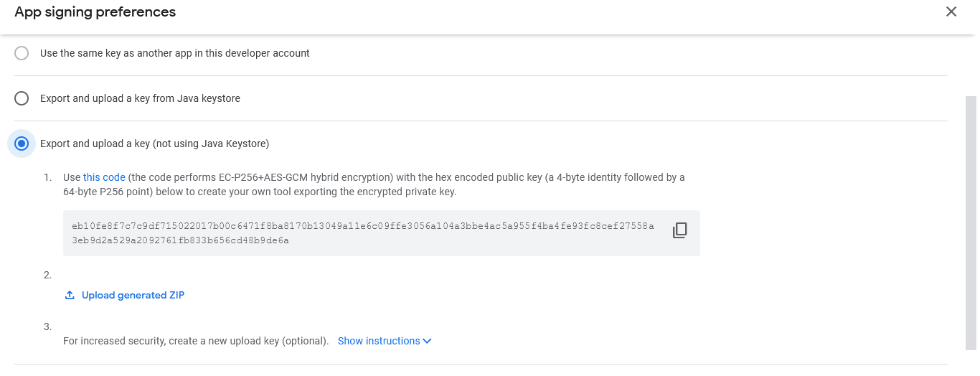Copy the hex encoded public key
The image size is (980, 376).
click(679, 230)
